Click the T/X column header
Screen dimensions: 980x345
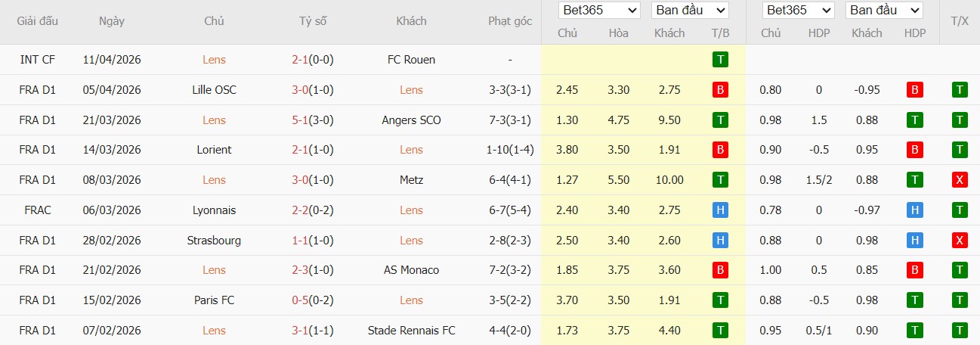tap(960, 21)
